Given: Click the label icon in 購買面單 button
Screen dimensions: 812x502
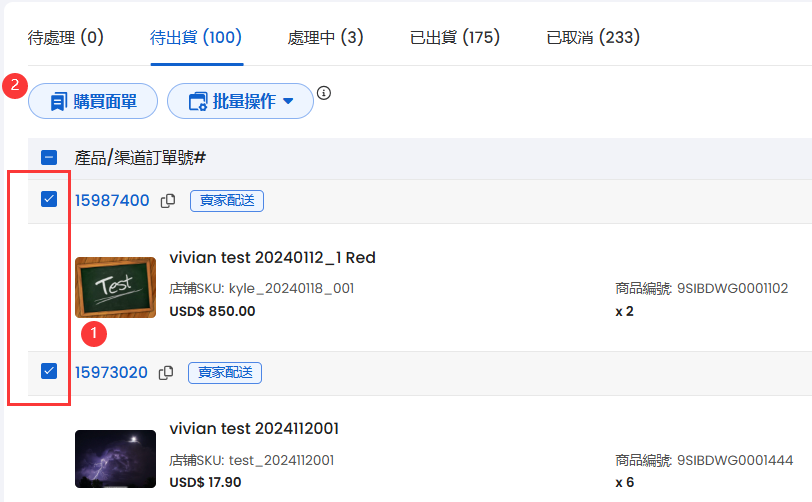Looking at the screenshot, I should tap(57, 101).
